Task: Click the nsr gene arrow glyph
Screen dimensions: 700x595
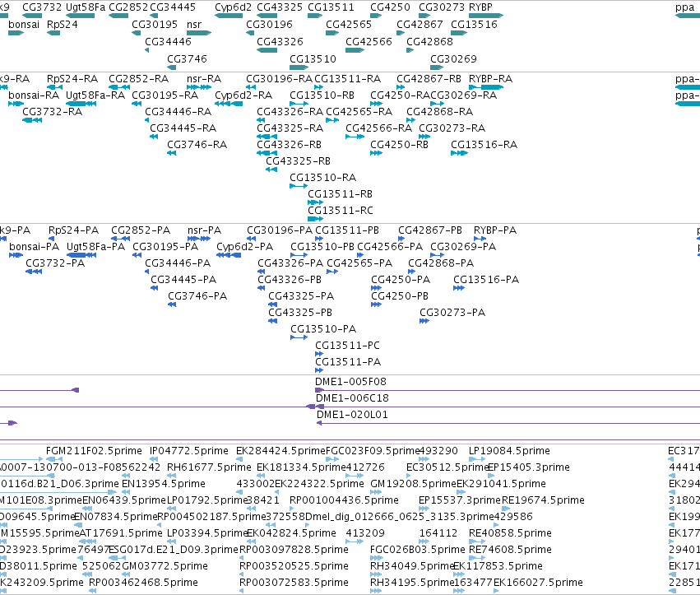Action: coord(199,33)
